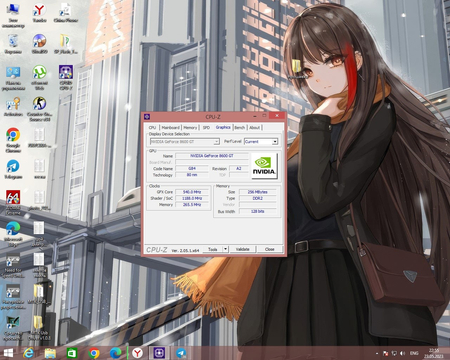This screenshot has height=360, width=450.
Task: Open the disc-icon app shortcut on desktop
Action: (x=39, y=44)
